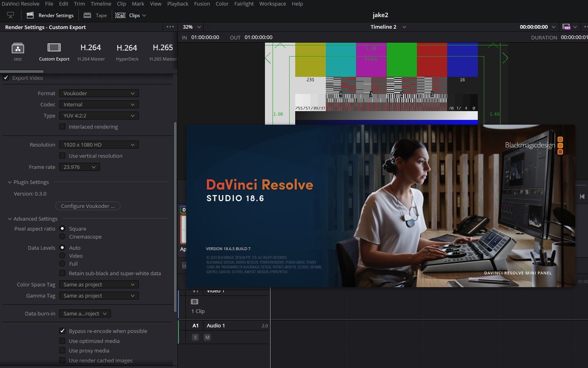Select the H.264 Master preset
588x368 pixels.
[91, 52]
